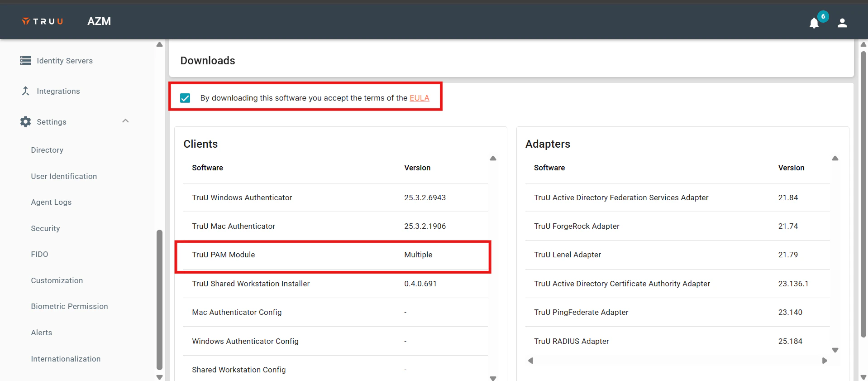Click version 0.4.0.691 cell
The height and width of the screenshot is (381, 868).
pos(420,284)
